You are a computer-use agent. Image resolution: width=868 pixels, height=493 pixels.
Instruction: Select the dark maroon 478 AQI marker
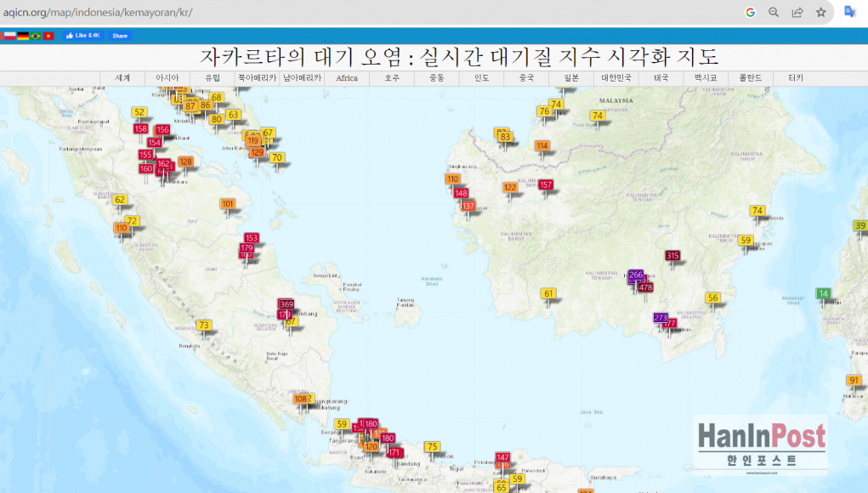(x=646, y=287)
